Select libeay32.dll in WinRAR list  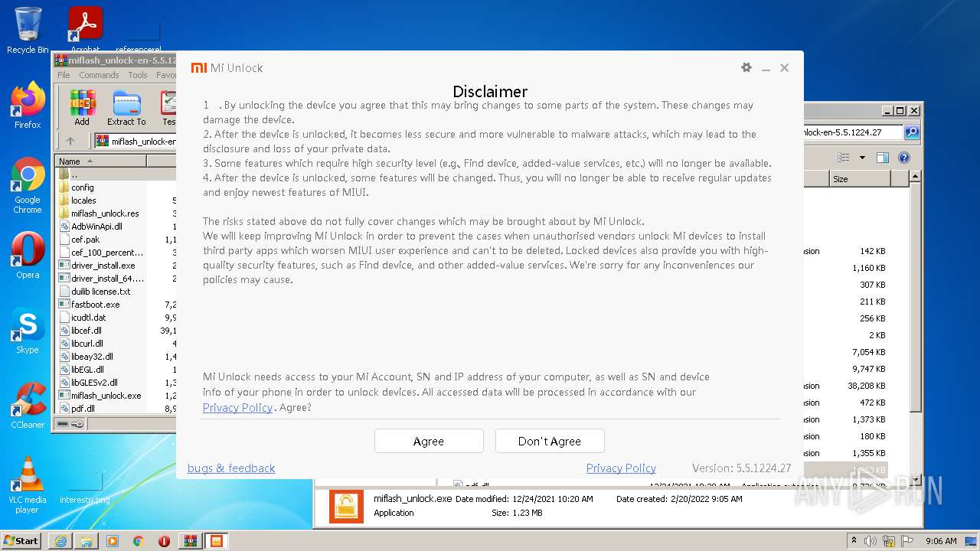point(92,356)
